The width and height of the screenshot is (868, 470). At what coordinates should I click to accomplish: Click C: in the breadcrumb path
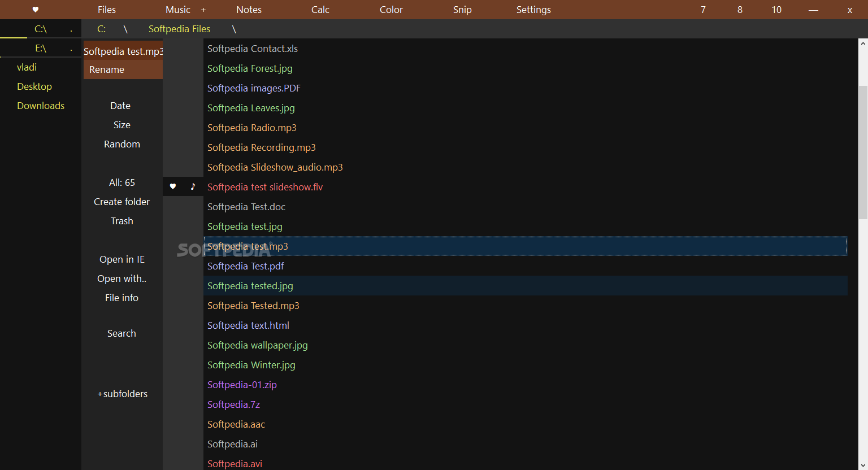(102, 29)
